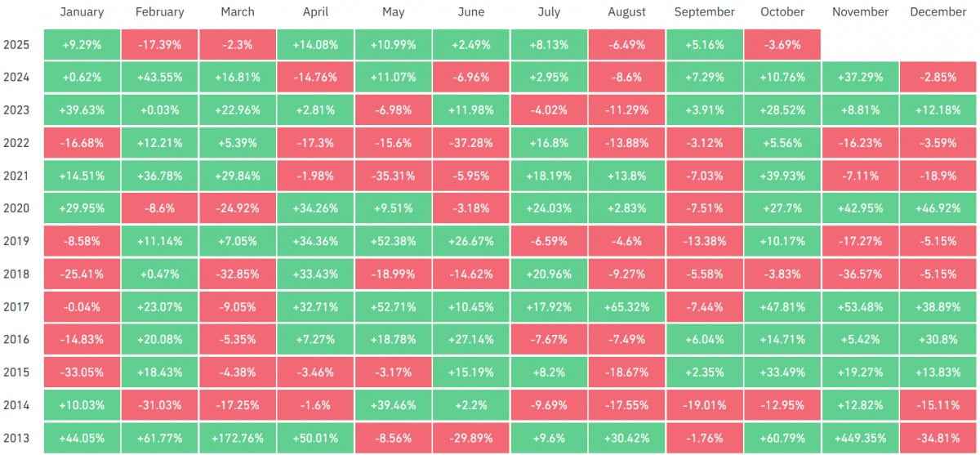Click the June column header
980x455 pixels.
point(470,12)
